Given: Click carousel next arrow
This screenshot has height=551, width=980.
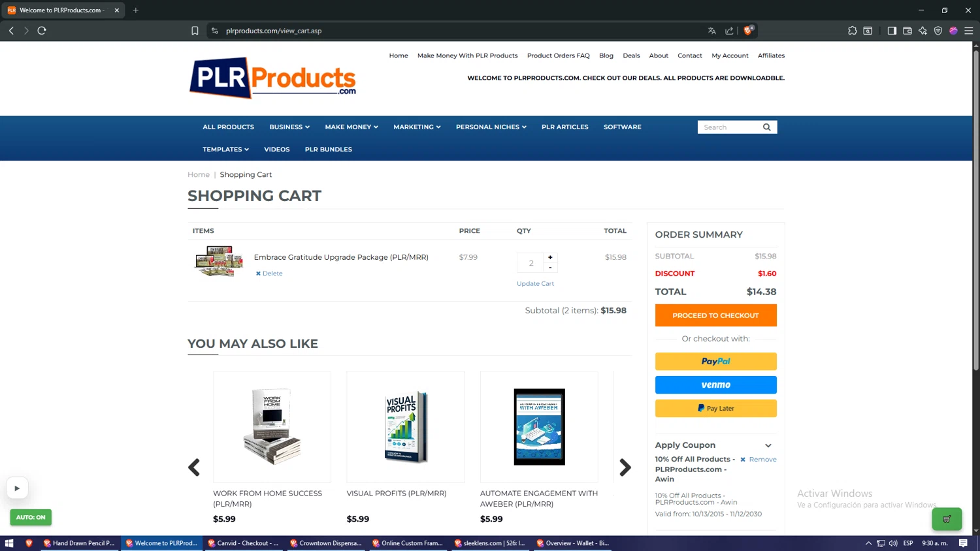Looking at the screenshot, I should [x=625, y=467].
